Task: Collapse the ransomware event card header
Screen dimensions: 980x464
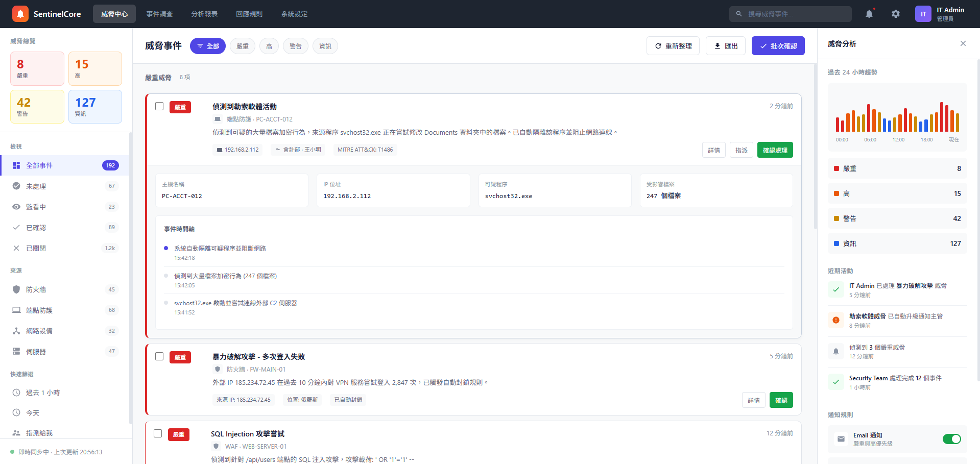Action: click(x=460, y=112)
